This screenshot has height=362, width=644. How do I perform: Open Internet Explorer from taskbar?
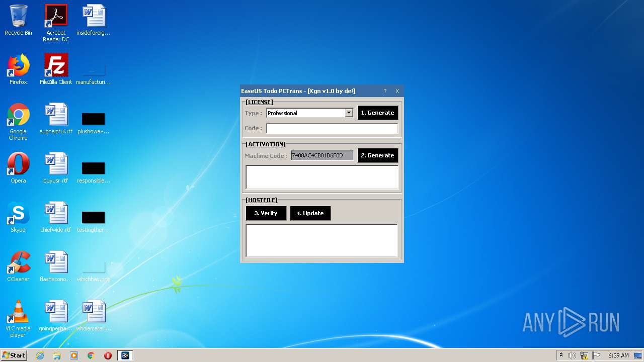(x=40, y=355)
